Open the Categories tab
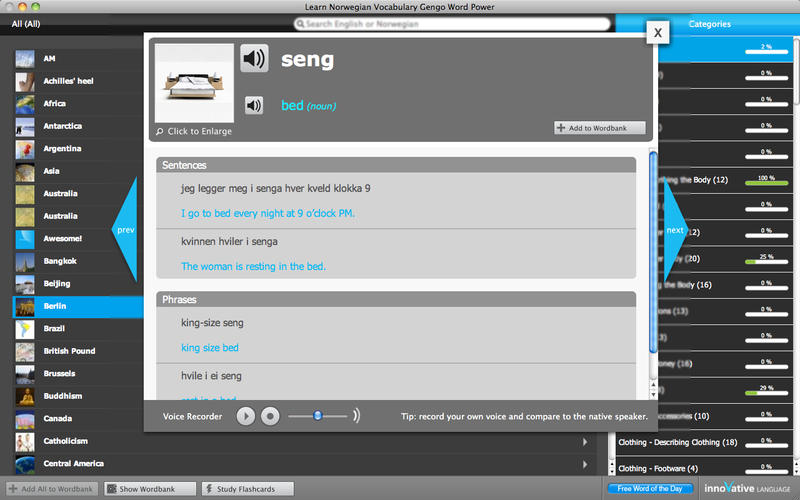This screenshot has width=800, height=500. pos(709,24)
